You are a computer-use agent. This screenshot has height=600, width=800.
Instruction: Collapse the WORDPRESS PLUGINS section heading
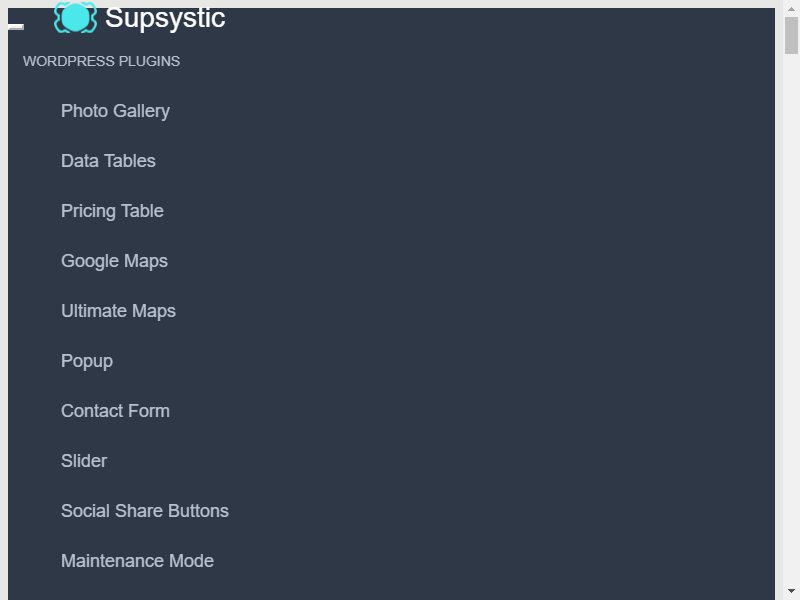point(102,61)
